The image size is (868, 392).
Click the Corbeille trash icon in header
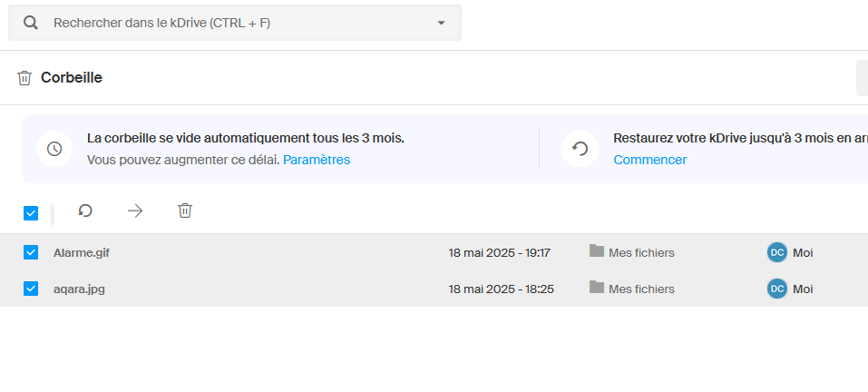coord(24,78)
